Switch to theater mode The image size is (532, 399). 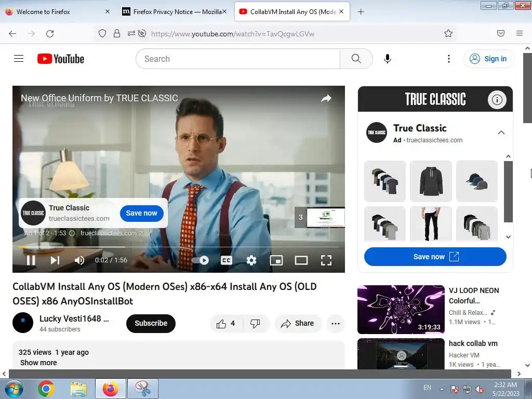click(x=301, y=260)
